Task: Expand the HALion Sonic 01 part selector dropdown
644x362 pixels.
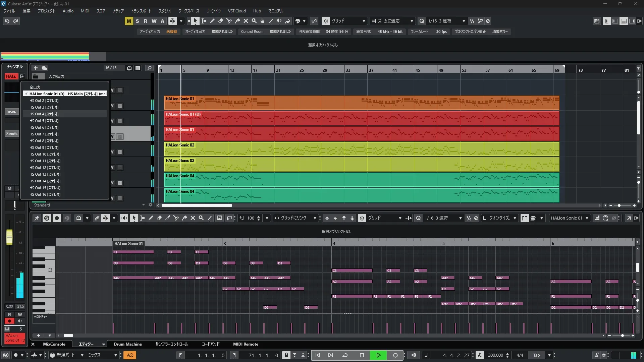Action: click(x=587, y=218)
